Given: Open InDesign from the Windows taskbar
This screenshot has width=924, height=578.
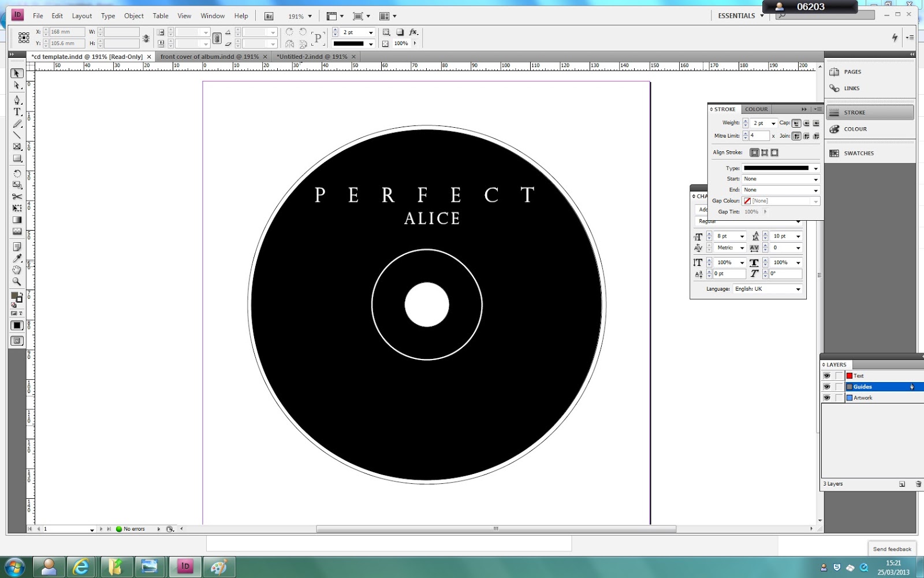Looking at the screenshot, I should (184, 567).
